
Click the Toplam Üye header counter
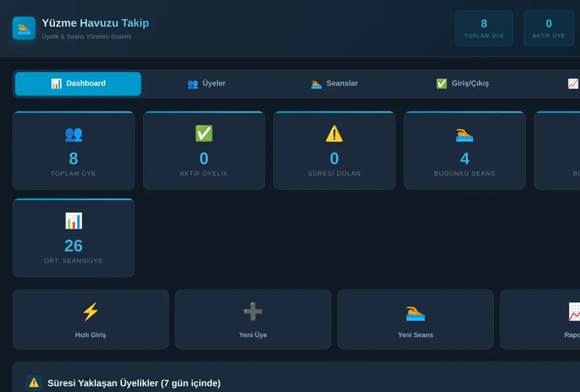click(484, 28)
